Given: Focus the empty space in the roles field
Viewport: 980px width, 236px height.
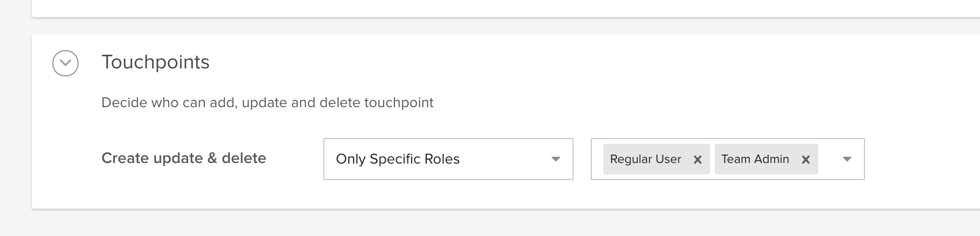Looking at the screenshot, I should click(829, 159).
